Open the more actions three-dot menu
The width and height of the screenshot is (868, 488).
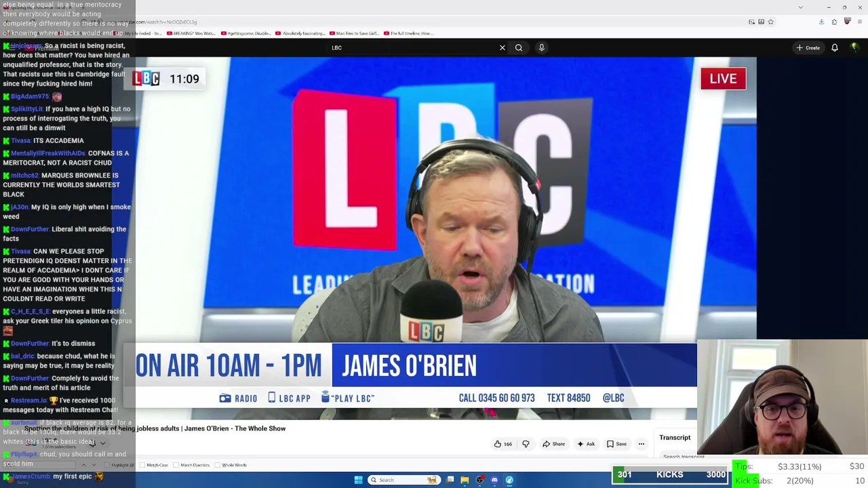click(x=641, y=444)
